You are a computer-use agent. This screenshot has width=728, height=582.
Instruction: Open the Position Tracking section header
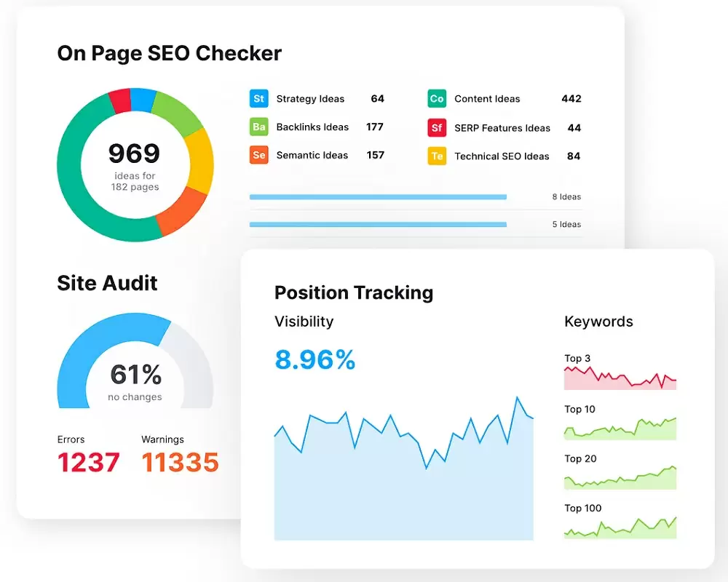pos(353,292)
